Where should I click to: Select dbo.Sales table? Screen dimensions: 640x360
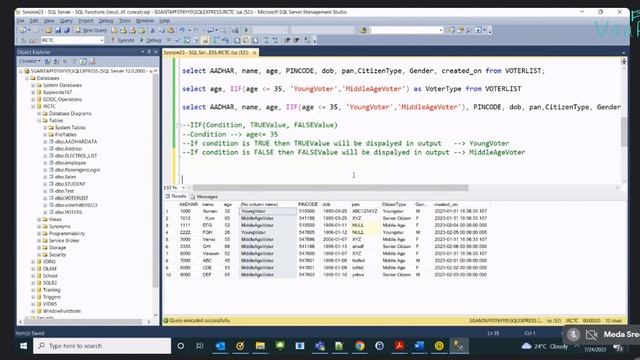pyautogui.click(x=65, y=177)
